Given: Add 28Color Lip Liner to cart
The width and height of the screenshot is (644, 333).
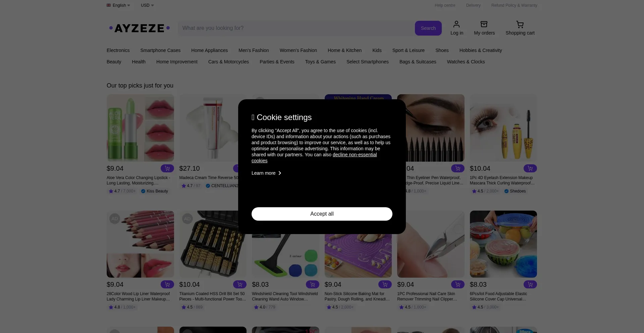Looking at the screenshot, I should click(x=167, y=284).
